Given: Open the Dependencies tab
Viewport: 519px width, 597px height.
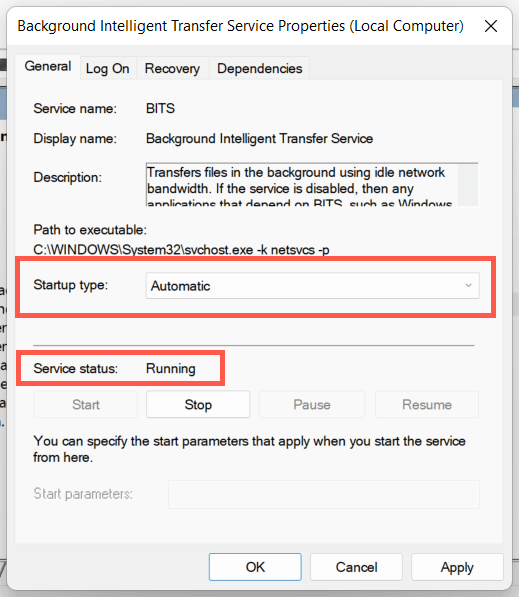Looking at the screenshot, I should tap(259, 69).
